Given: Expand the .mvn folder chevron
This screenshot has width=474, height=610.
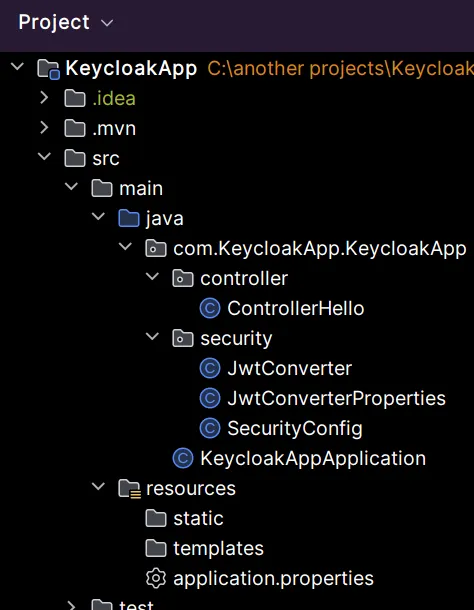Looking at the screenshot, I should [x=44, y=128].
